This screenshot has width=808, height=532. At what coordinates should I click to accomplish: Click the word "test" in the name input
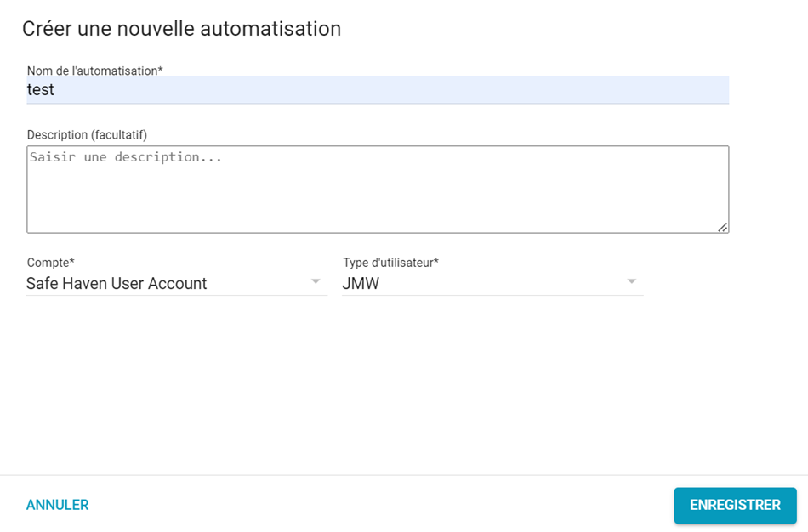pos(41,90)
